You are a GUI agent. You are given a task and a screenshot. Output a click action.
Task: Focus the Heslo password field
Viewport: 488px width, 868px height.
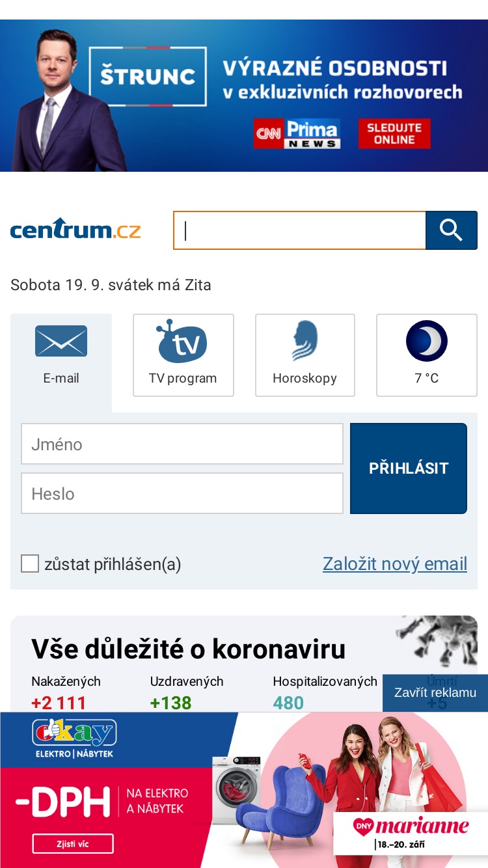(182, 493)
